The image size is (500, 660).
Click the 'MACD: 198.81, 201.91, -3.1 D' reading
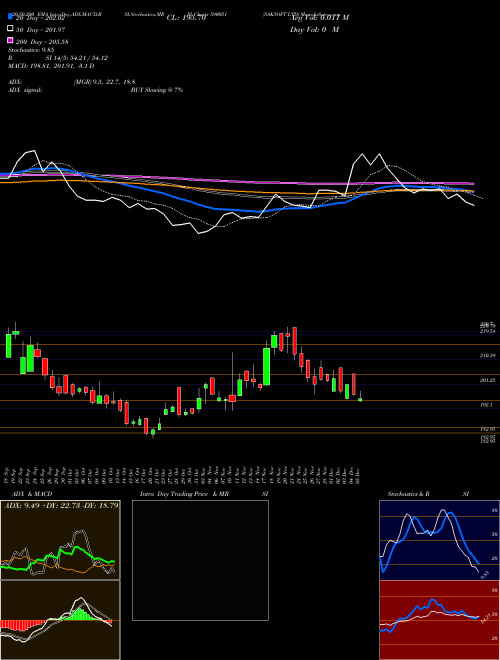tap(51, 66)
